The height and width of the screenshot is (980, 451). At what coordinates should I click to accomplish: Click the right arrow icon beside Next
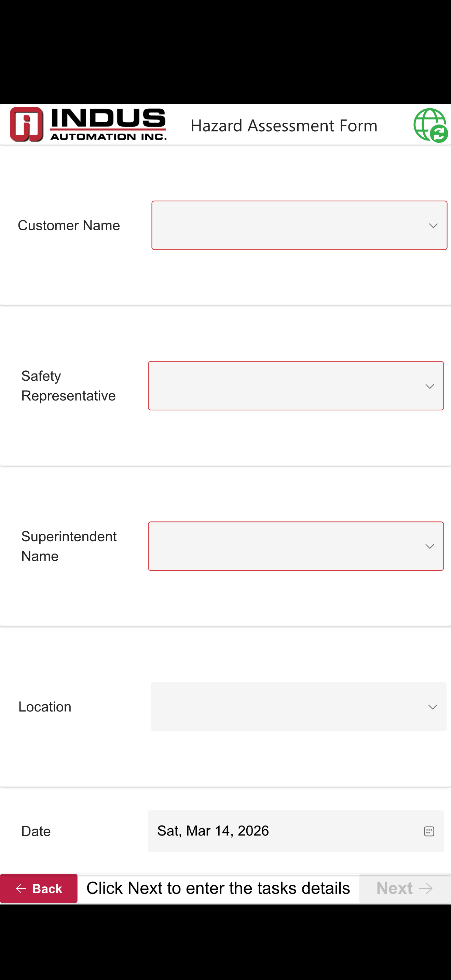(425, 889)
